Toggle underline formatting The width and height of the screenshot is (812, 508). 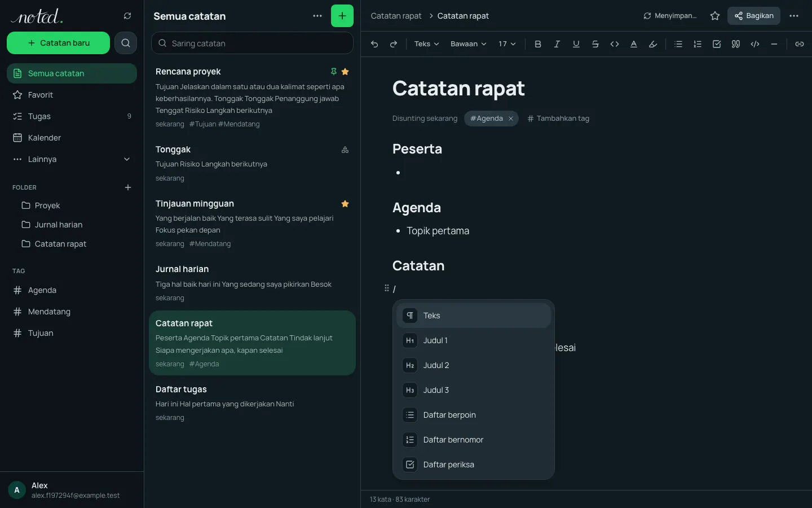576,44
